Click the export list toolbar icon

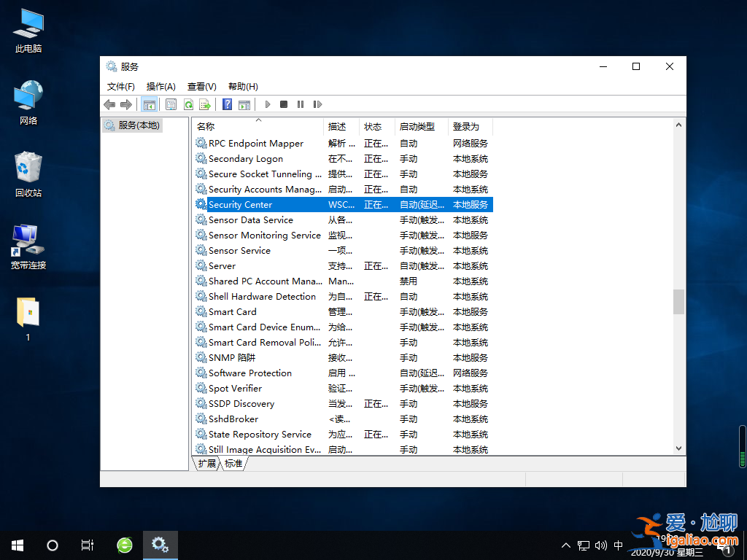point(205,104)
